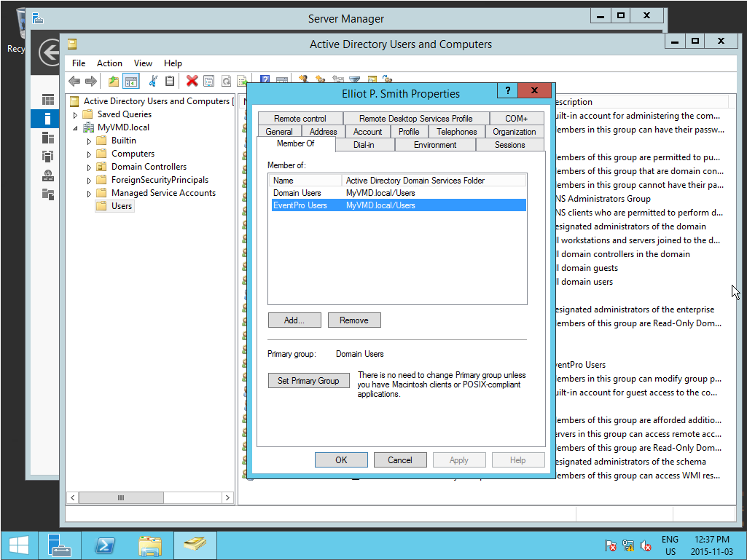The image size is (747, 560).
Task: Click the network tray icon
Action: point(628,545)
